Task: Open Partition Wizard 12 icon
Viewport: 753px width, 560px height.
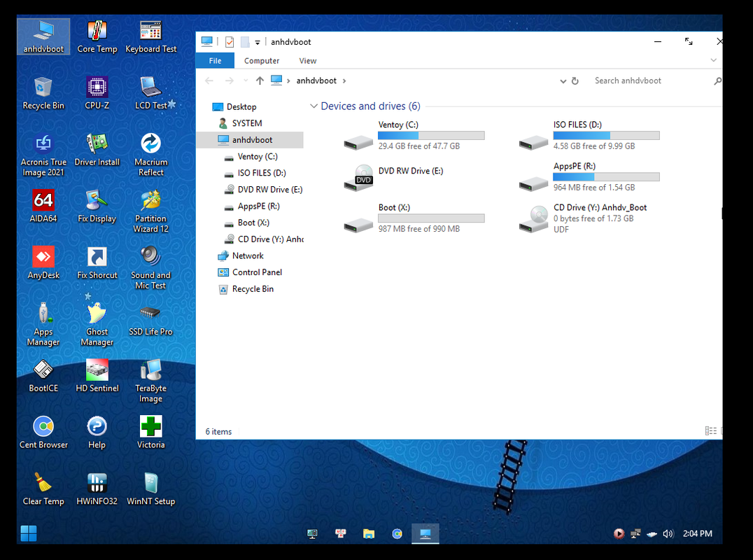Action: tap(150, 211)
